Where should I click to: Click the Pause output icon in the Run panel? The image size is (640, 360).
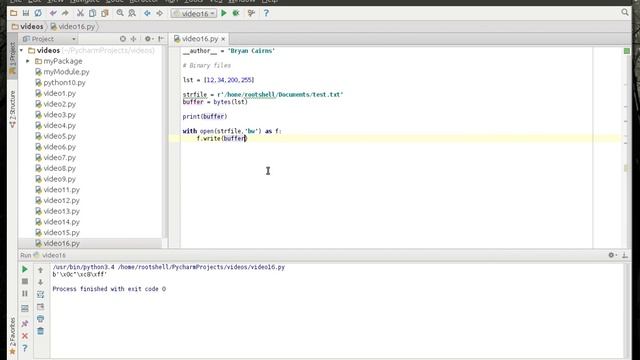(25, 293)
